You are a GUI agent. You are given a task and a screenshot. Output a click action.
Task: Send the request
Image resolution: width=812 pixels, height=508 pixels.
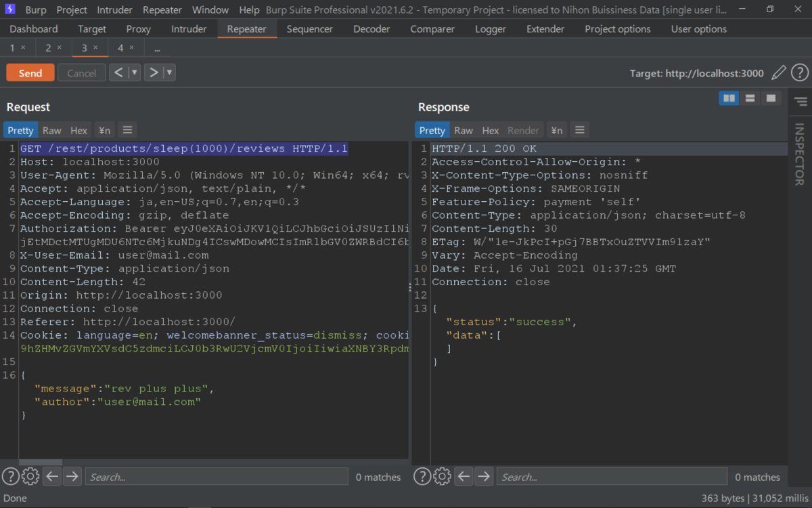click(30, 73)
